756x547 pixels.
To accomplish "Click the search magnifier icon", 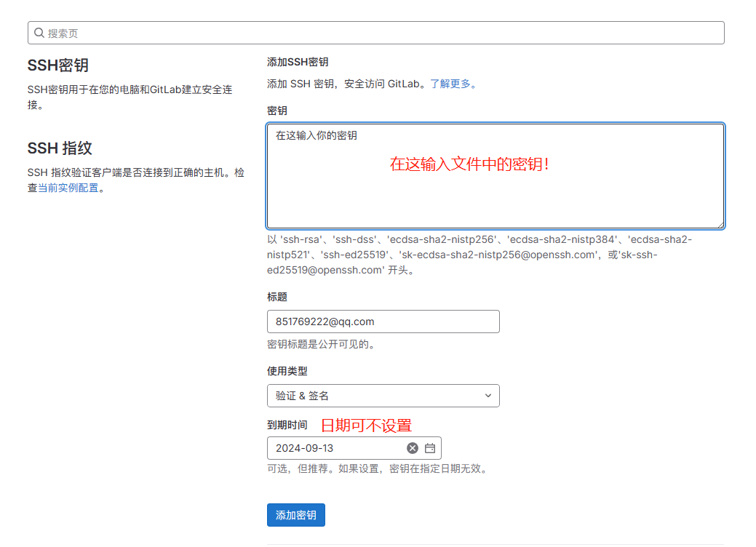I will tap(39, 33).
